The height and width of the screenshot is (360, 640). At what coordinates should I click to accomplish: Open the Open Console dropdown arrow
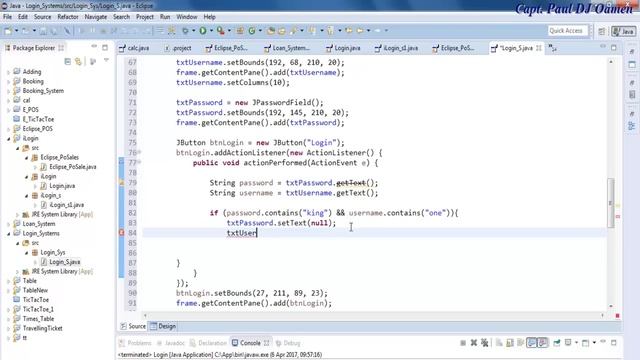(x=594, y=343)
